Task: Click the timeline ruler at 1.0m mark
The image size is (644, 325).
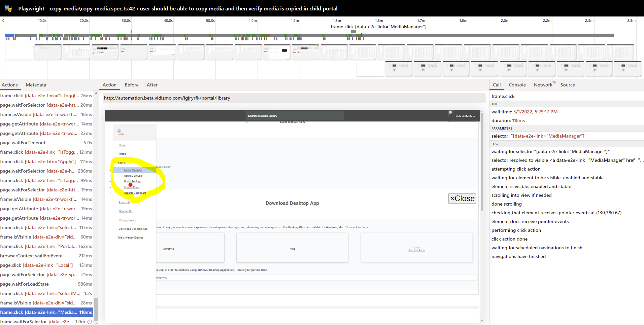Action: pos(253,21)
